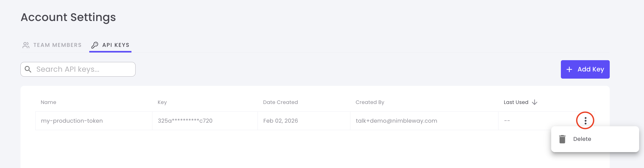This screenshot has height=168, width=644.
Task: Click the three-dot options icon for my-production-token
Action: pyautogui.click(x=585, y=121)
